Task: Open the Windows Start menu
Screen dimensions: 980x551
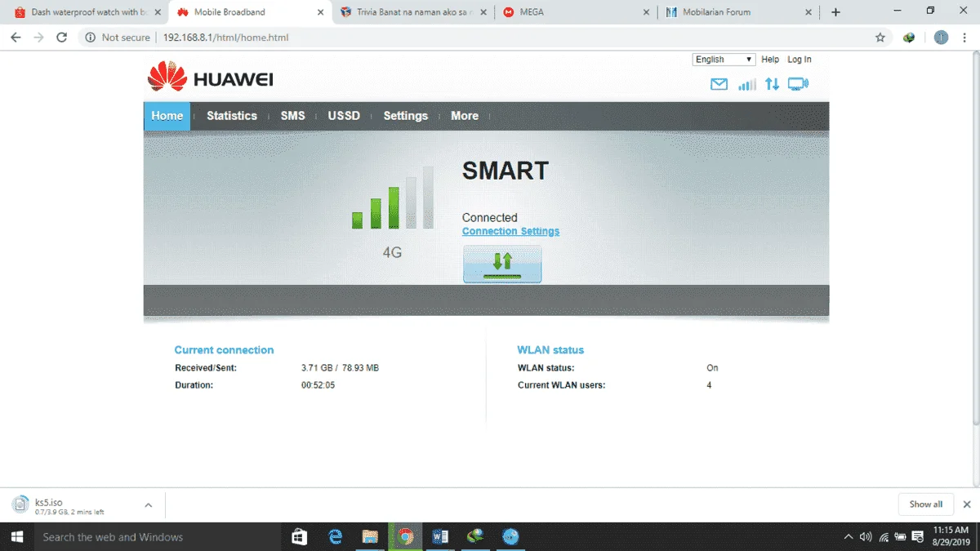Action: (16, 537)
